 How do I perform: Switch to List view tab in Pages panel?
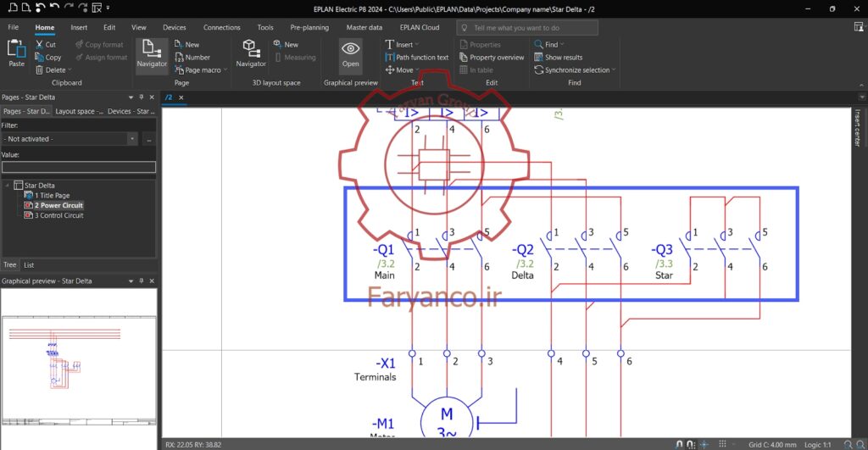pos(29,265)
